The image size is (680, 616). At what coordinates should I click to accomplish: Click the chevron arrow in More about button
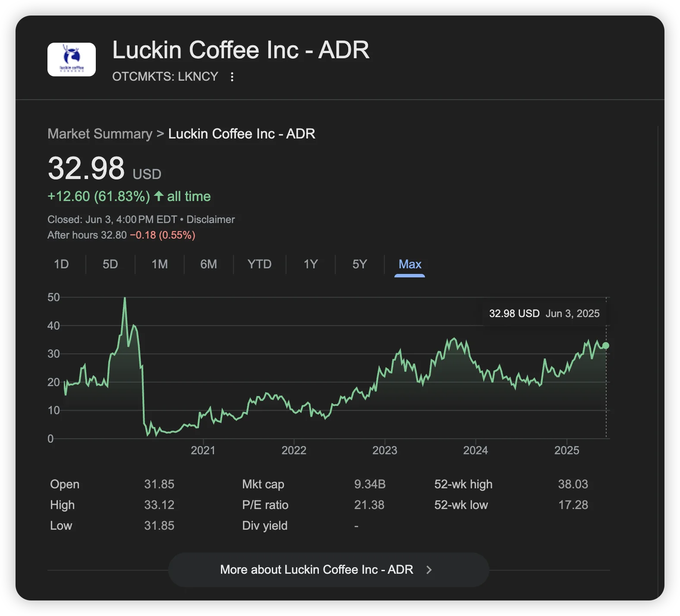(429, 570)
